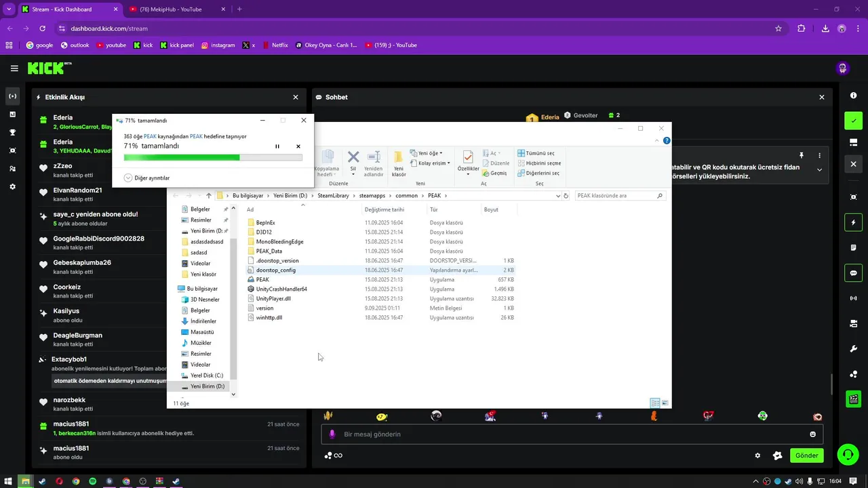The height and width of the screenshot is (488, 868).
Task: Expand Diğer ayrıntılar in transfer dialog
Action: coord(146,178)
